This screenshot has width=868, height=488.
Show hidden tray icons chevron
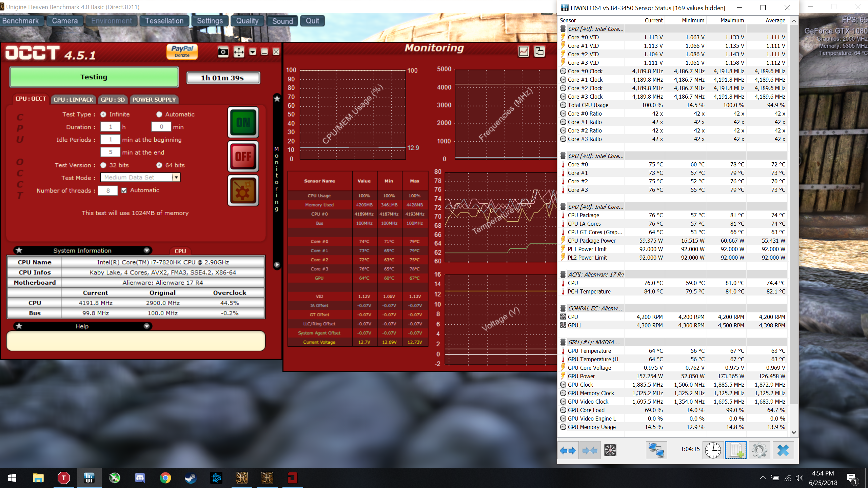pos(763,478)
